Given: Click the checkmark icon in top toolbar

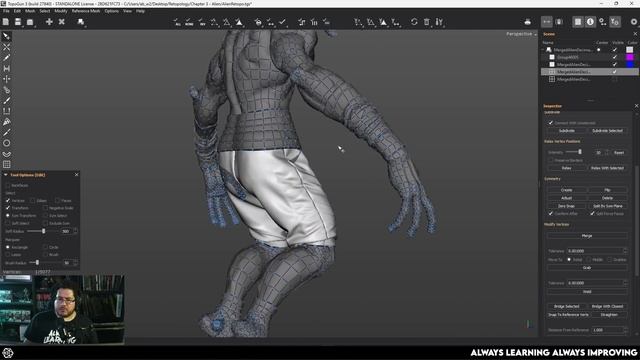Looking at the screenshot, I should [282, 22].
